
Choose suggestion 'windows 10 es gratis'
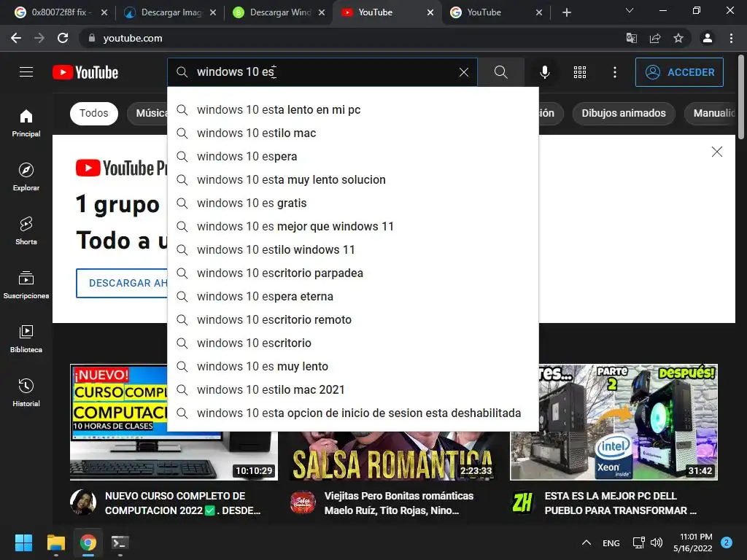353,203
